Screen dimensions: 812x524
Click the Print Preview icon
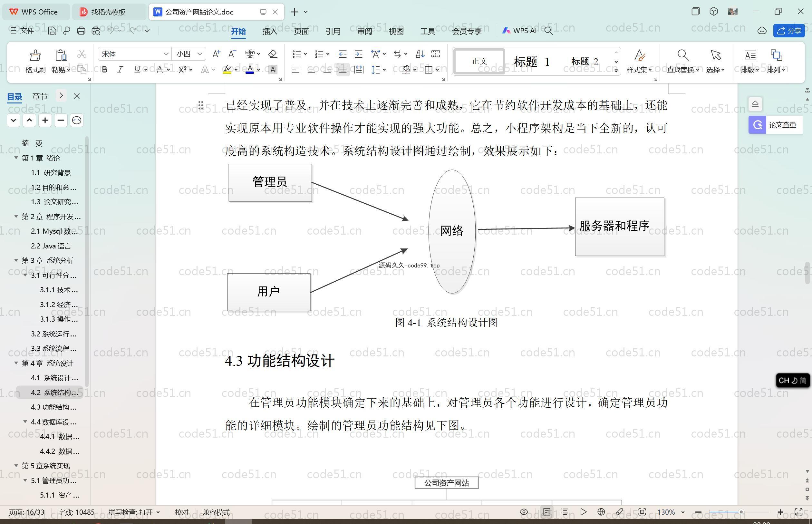(96, 31)
